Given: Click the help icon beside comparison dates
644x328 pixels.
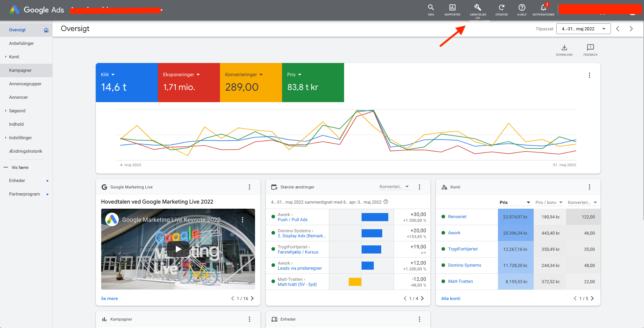Looking at the screenshot, I should (386, 202).
